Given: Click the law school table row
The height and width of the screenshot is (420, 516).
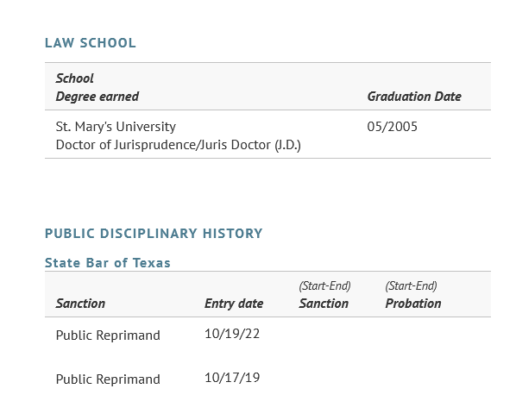Looking at the screenshot, I should 267,135.
